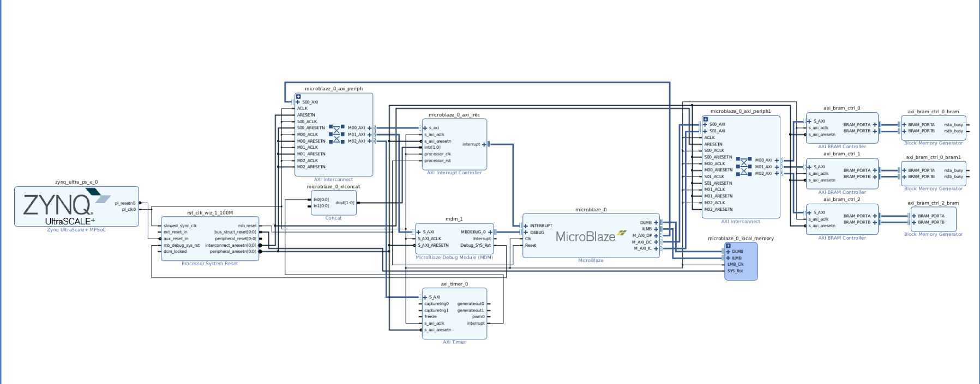Image resolution: width=980 pixels, height=384 pixels.
Task: Click crossbar icon inside microblaze_0_axi_periph
Action: (336, 134)
